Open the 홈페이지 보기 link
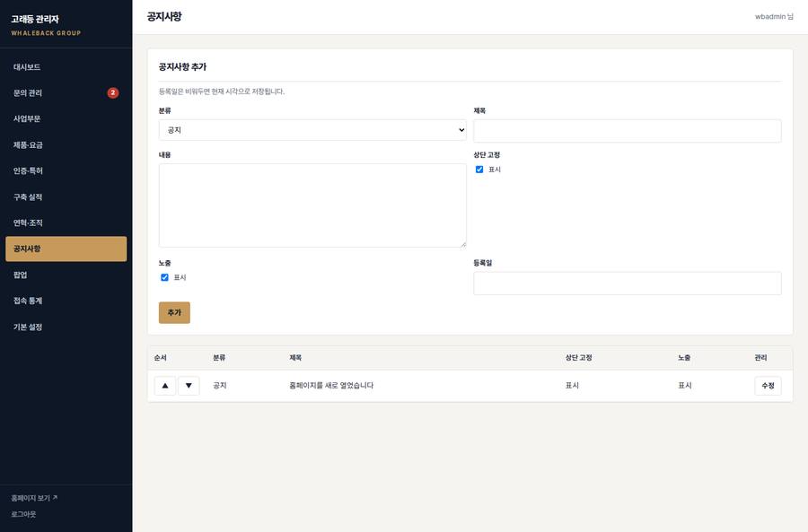This screenshot has height=532, width=808. tap(34, 498)
